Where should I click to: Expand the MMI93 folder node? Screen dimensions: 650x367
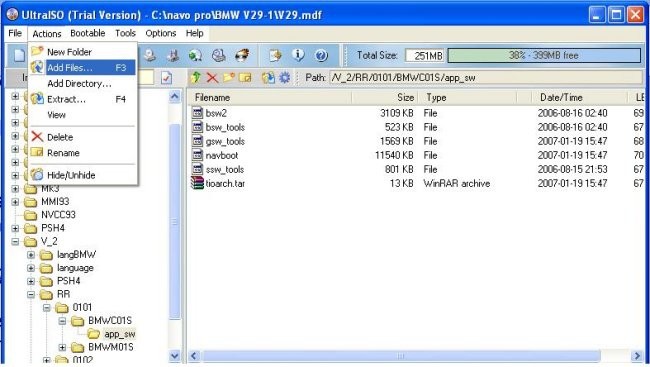tap(15, 202)
